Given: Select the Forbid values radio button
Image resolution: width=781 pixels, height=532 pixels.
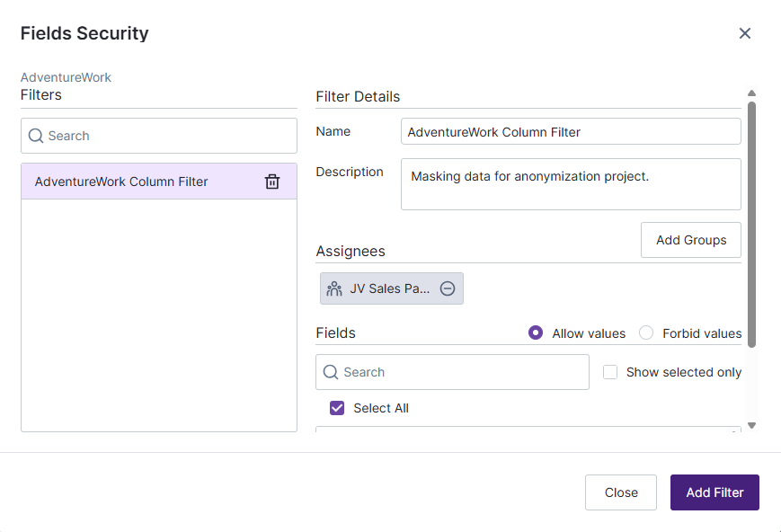Looking at the screenshot, I should tap(646, 332).
